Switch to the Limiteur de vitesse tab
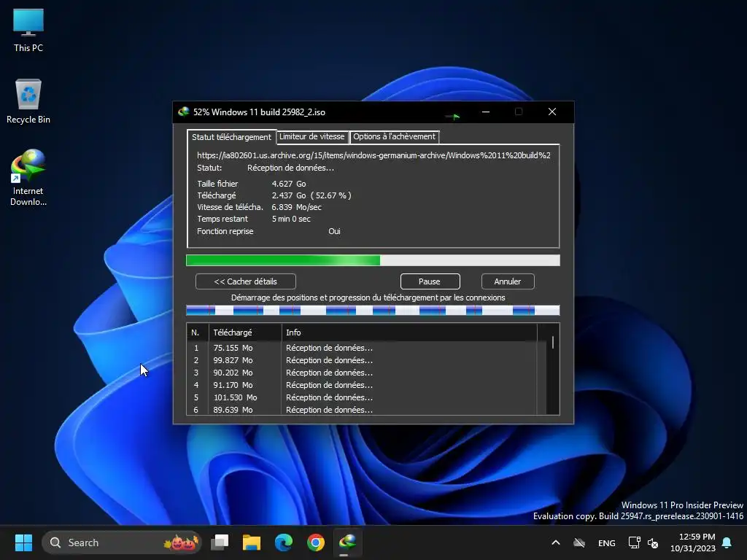 click(312, 136)
